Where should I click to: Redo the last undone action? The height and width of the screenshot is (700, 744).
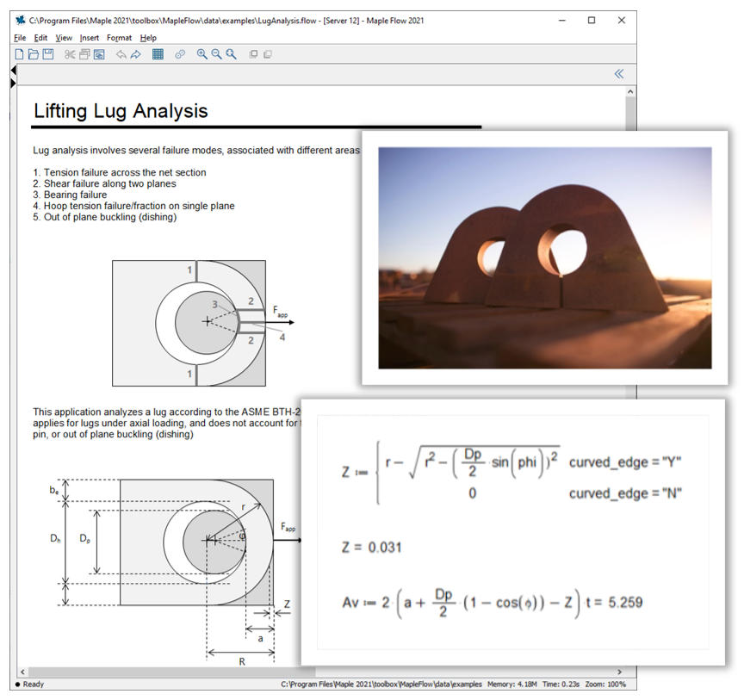[x=136, y=54]
